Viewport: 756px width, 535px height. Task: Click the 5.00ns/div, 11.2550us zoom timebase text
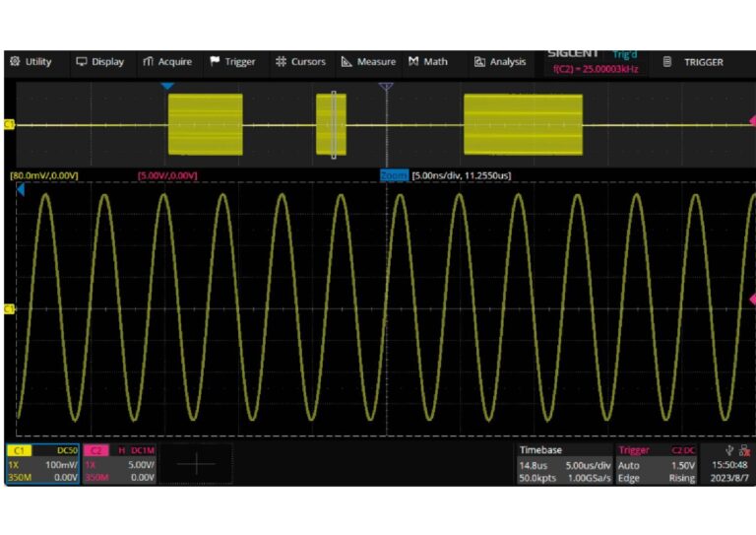pyautogui.click(x=462, y=175)
